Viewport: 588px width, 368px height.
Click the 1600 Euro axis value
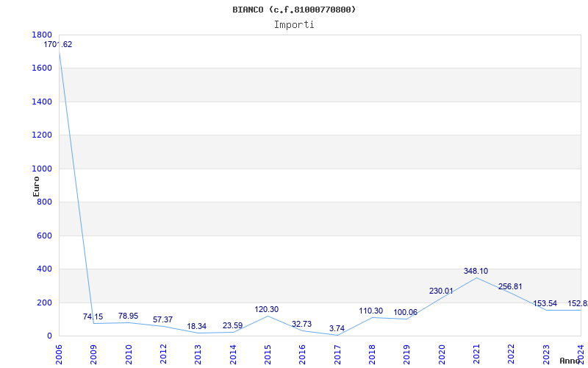[42, 68]
